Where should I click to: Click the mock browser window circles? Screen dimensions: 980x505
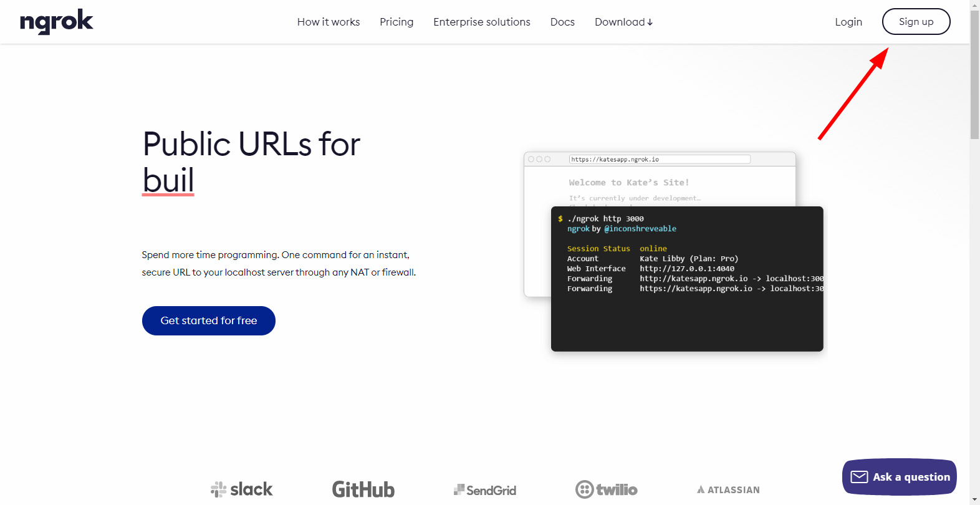pos(539,160)
